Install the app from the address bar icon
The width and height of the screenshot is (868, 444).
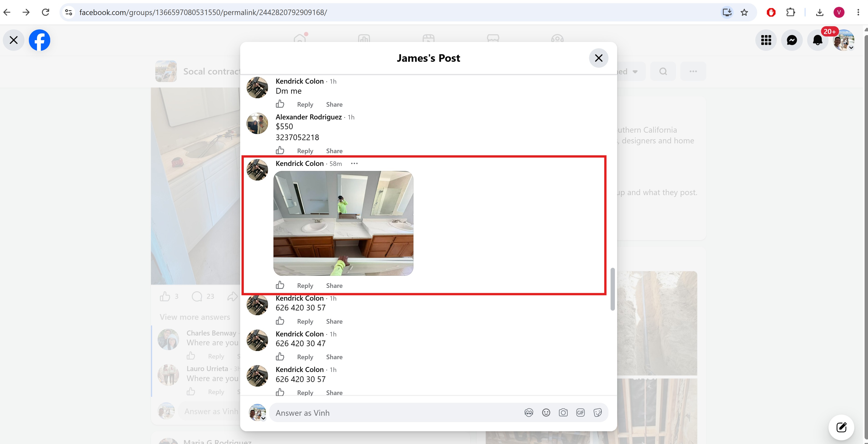[727, 13]
